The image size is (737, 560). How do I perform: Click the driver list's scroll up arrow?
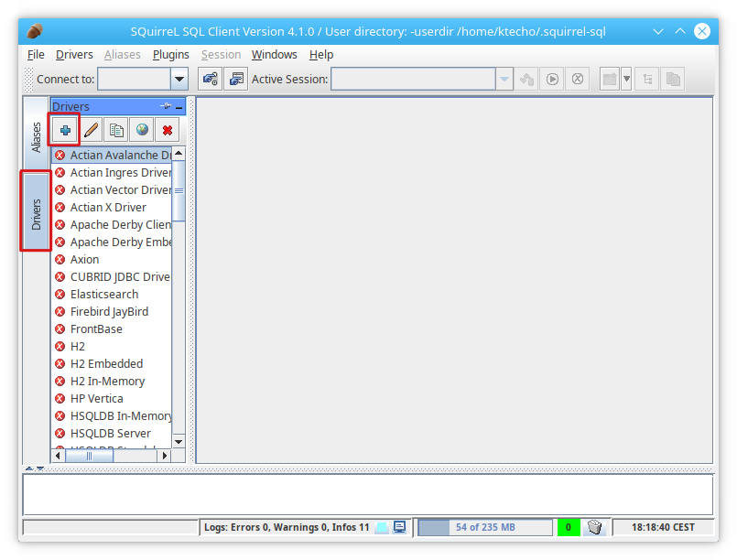click(x=179, y=153)
